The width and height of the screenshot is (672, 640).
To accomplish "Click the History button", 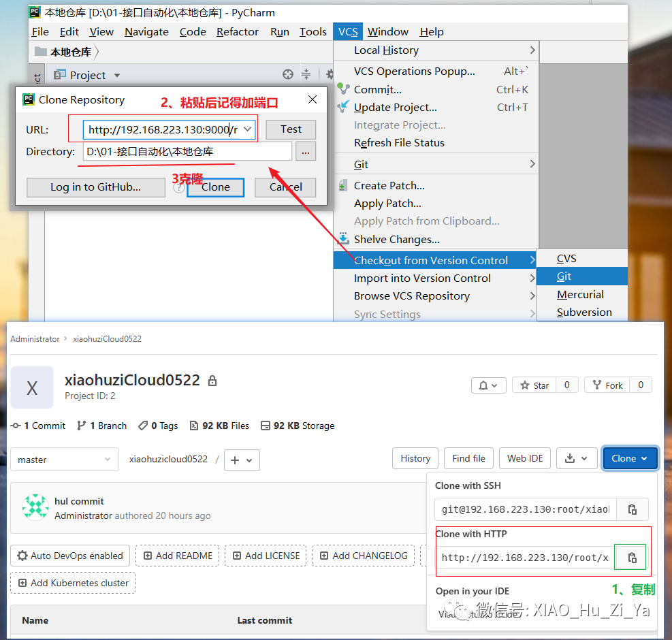I will point(415,458).
